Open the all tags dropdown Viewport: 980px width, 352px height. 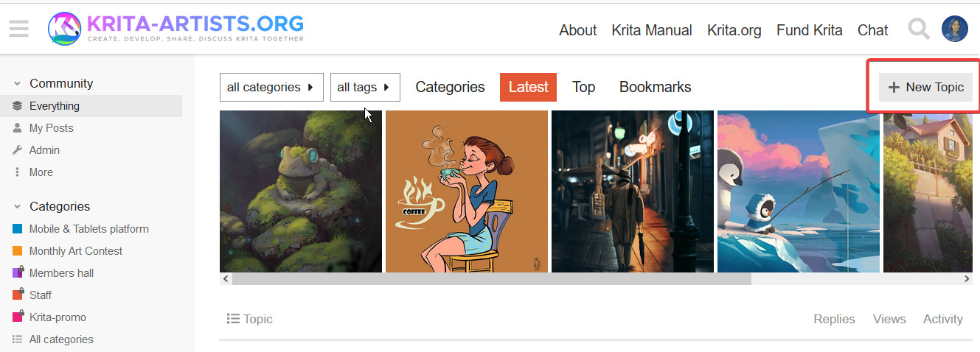(364, 87)
